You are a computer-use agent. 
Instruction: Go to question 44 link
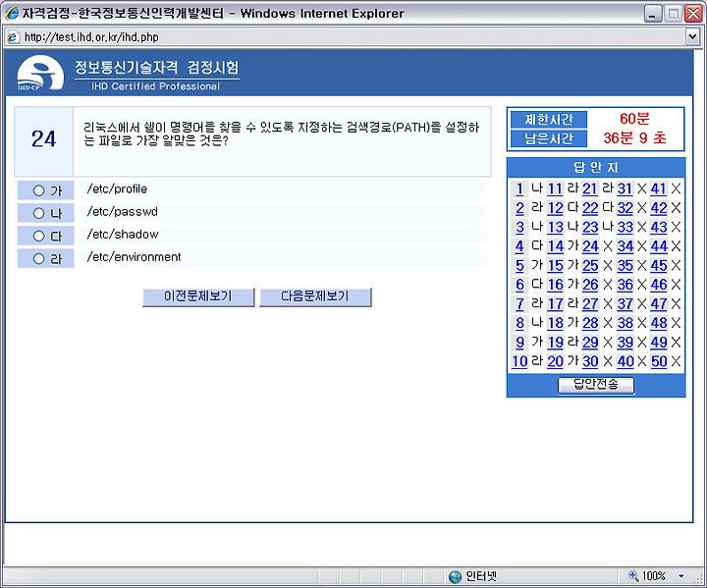click(x=658, y=246)
